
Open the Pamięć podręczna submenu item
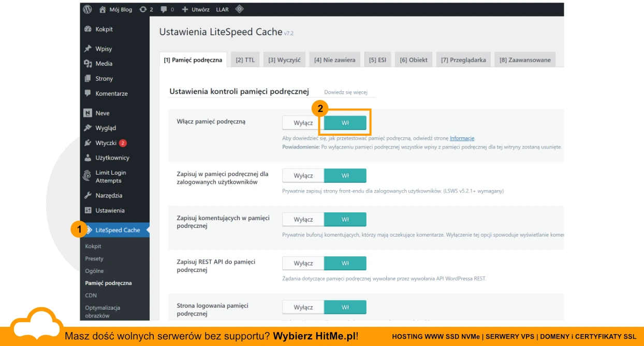(108, 283)
